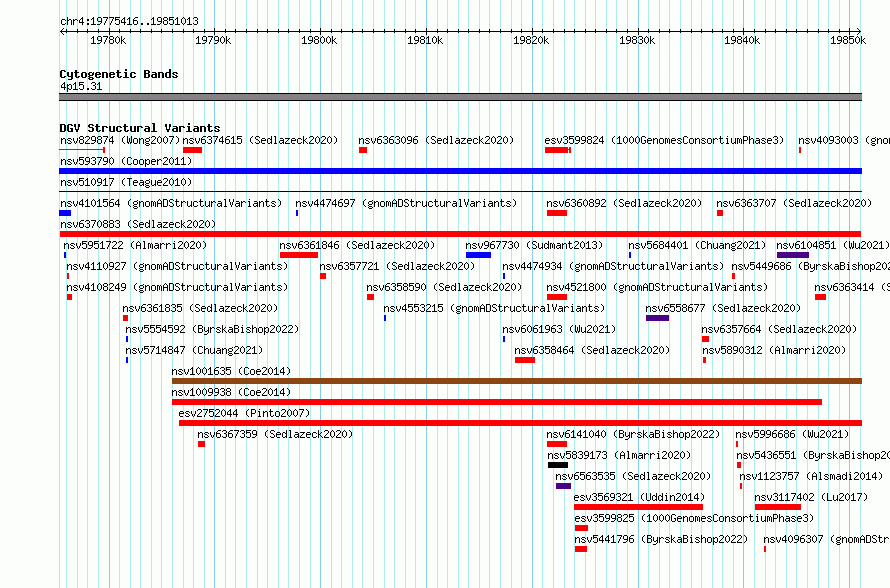The width and height of the screenshot is (890, 588).
Task: Select nsv4474934 (gnomADStructuralVariants) label
Action: pyautogui.click(x=613, y=266)
